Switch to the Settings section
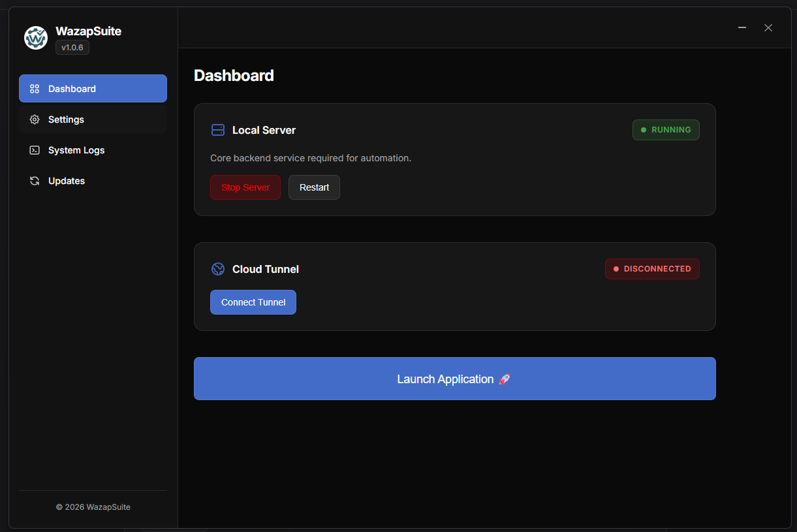The image size is (797, 532). point(65,119)
